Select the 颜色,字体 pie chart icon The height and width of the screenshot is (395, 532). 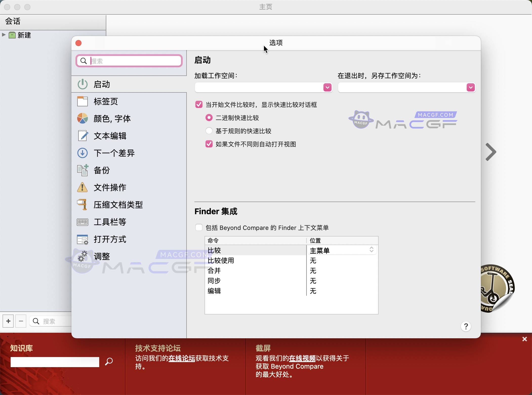(x=82, y=118)
